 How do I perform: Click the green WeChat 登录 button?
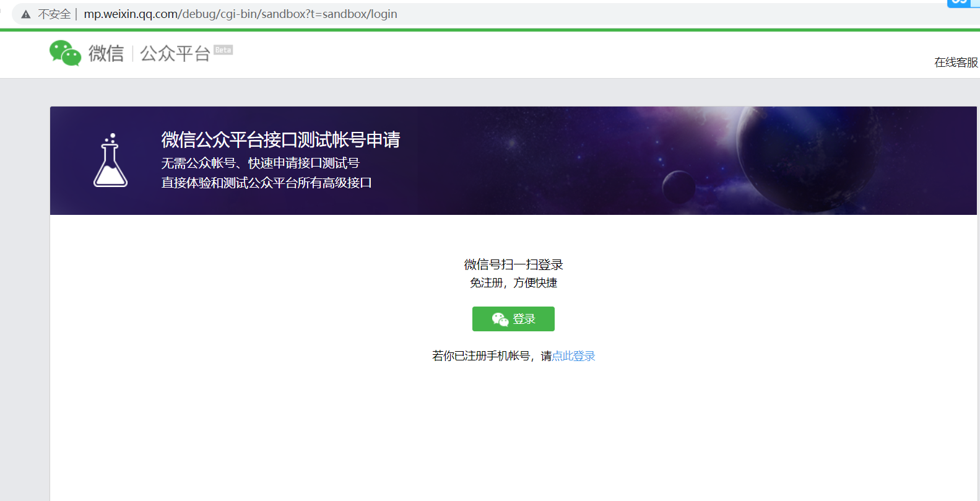pyautogui.click(x=513, y=319)
